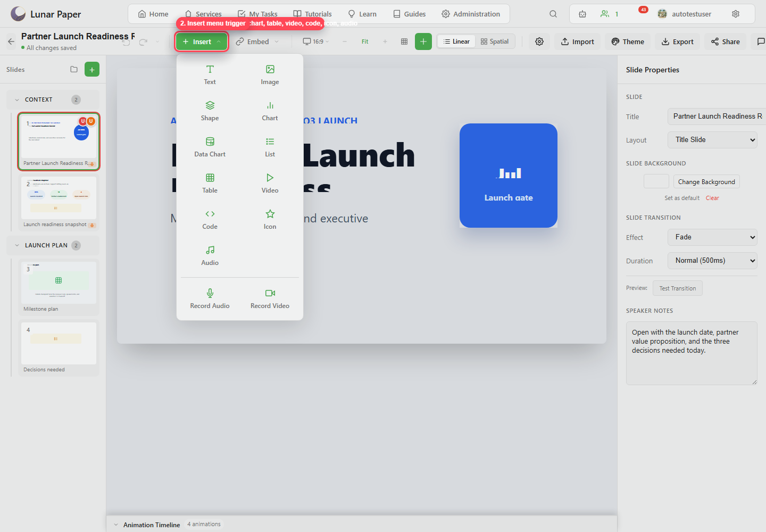Click Change Background button
The image size is (766, 532).
tap(706, 181)
